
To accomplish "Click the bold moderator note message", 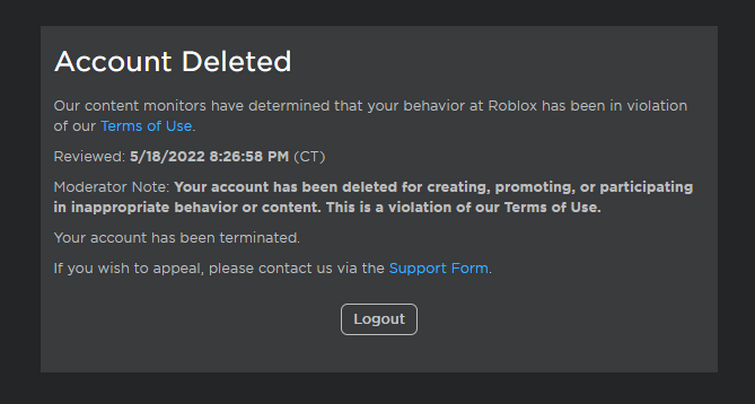I will tap(374, 197).
